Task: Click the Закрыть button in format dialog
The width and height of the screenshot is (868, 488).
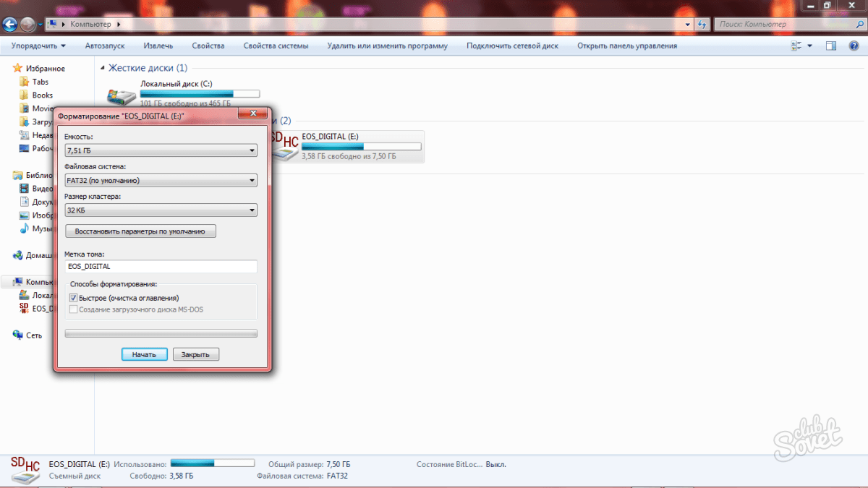Action: 195,355
